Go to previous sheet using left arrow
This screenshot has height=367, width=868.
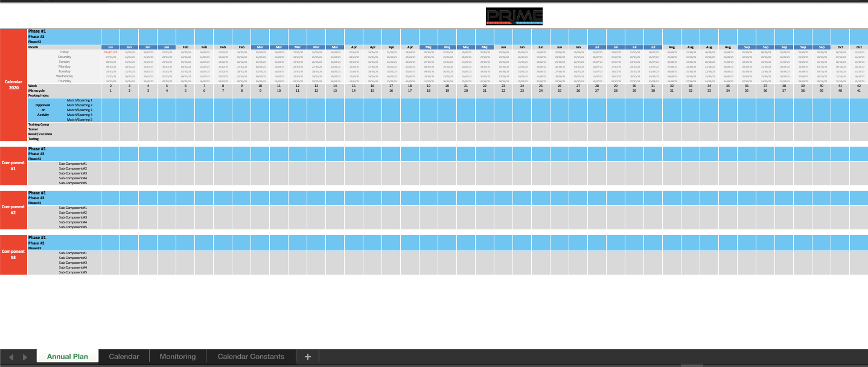(11, 357)
